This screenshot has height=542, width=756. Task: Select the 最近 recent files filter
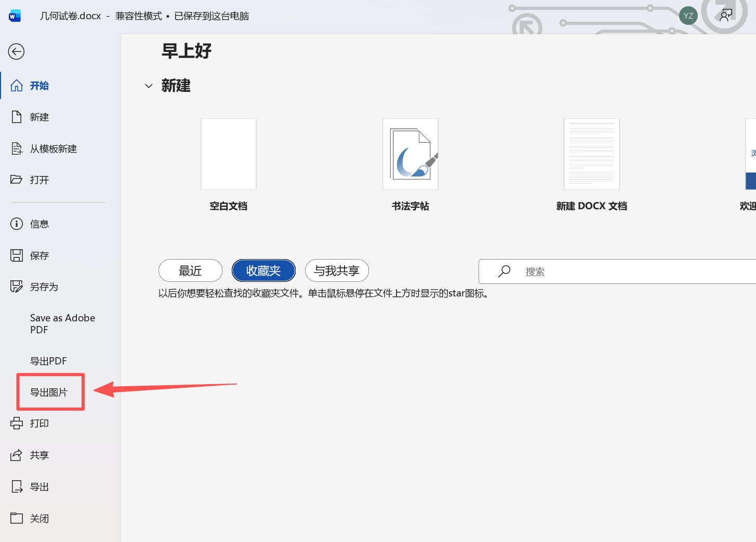[x=190, y=270]
